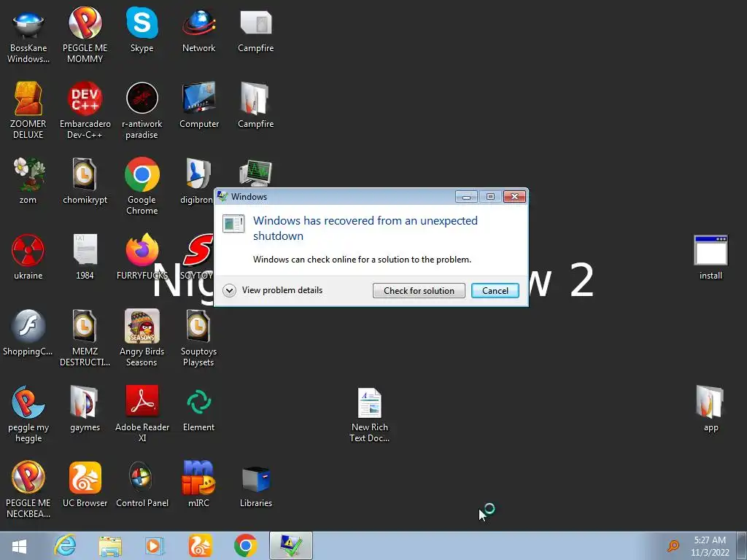Close the Windows dialog window
747x560 pixels.
[x=514, y=197]
